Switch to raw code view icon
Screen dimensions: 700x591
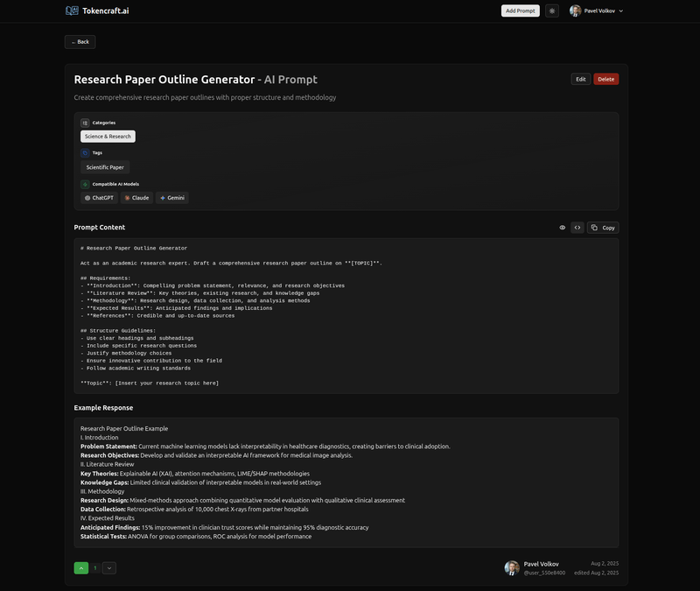tap(577, 228)
